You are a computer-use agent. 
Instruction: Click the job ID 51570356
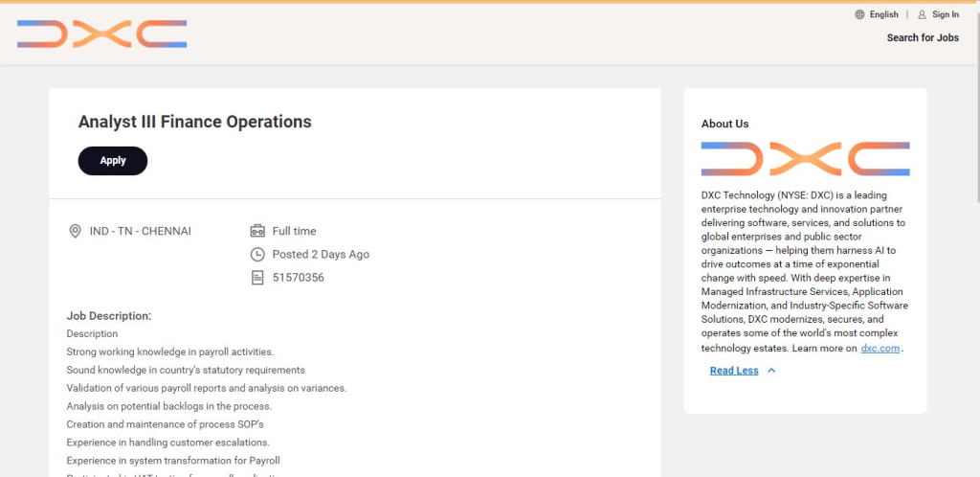tap(299, 278)
